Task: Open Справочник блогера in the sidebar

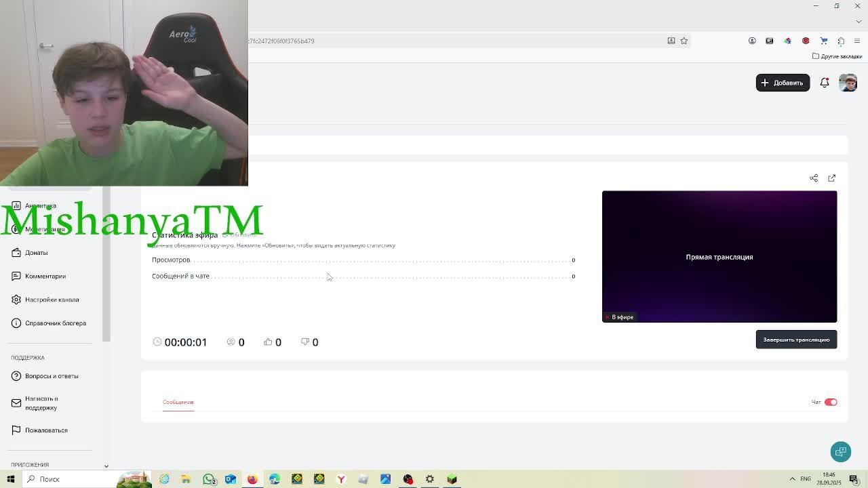Action: pos(49,323)
